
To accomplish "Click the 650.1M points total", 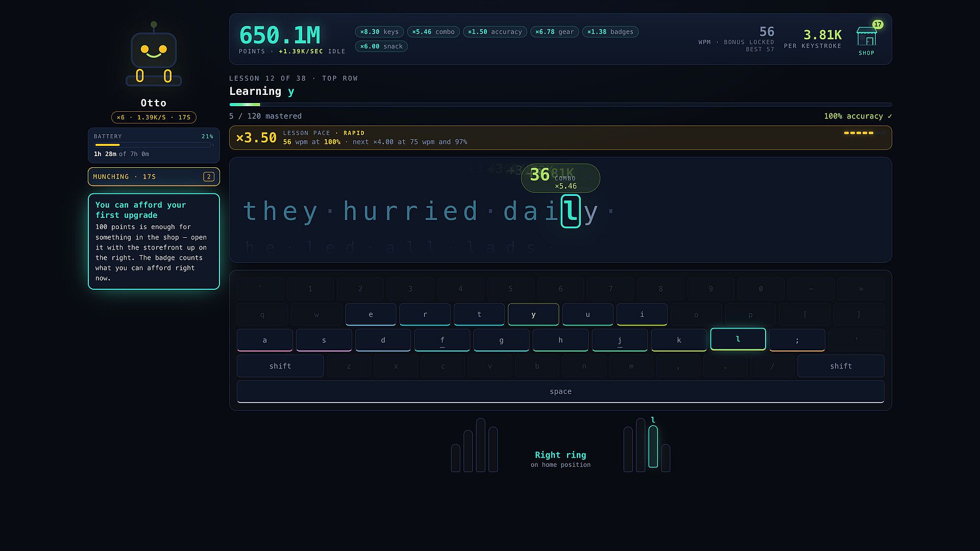I will coord(280,35).
